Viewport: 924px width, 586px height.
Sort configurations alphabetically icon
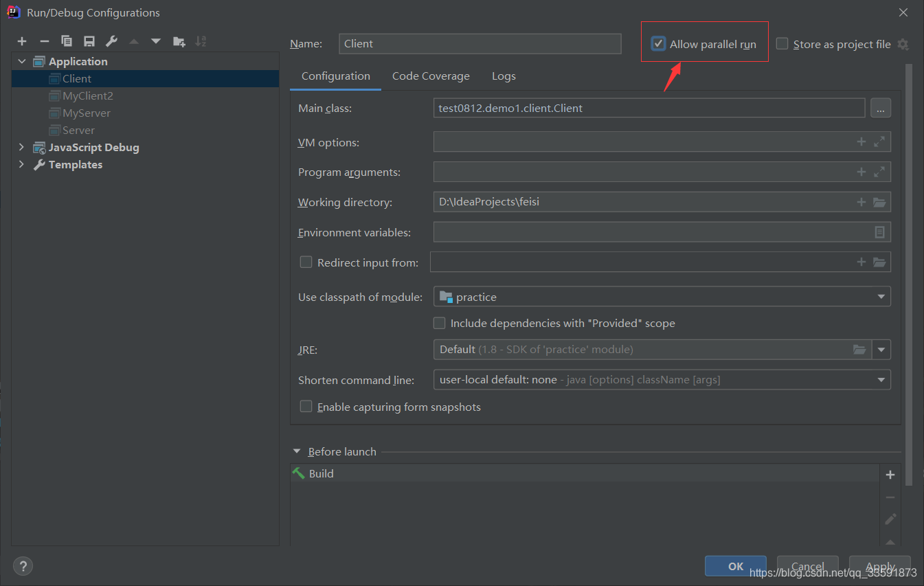201,41
